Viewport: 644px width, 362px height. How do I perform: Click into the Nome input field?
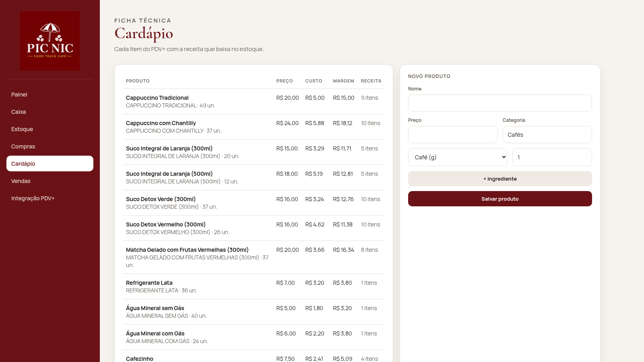[x=500, y=103]
